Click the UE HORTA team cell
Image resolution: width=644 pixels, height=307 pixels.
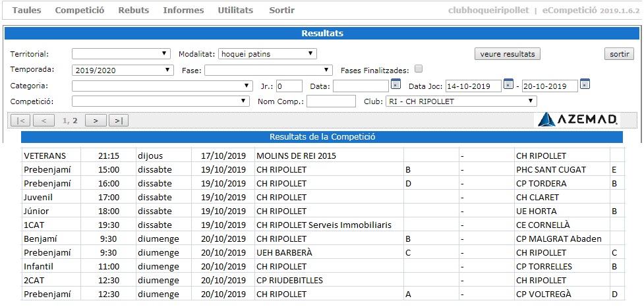[562, 211]
